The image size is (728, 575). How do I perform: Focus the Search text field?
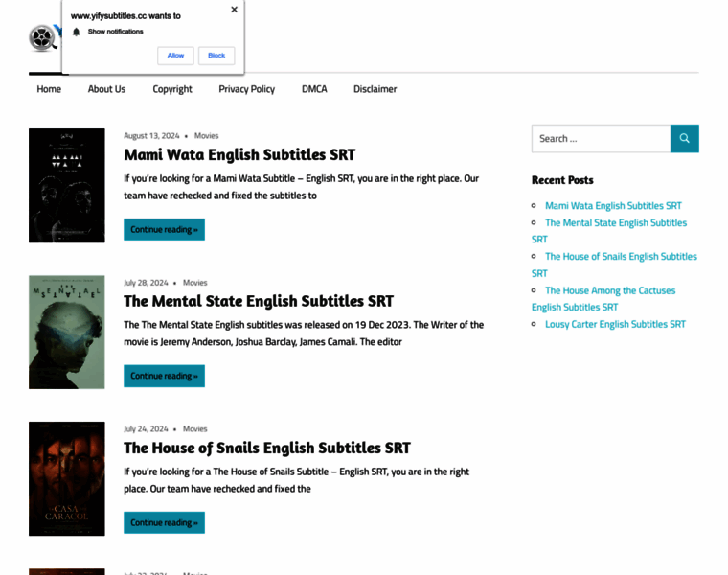point(601,138)
